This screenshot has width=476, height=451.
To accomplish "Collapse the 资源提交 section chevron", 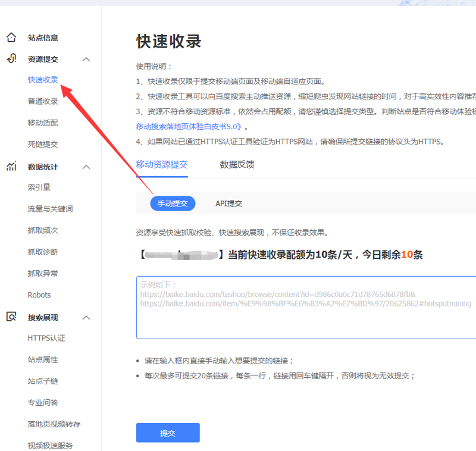I will point(86,59).
